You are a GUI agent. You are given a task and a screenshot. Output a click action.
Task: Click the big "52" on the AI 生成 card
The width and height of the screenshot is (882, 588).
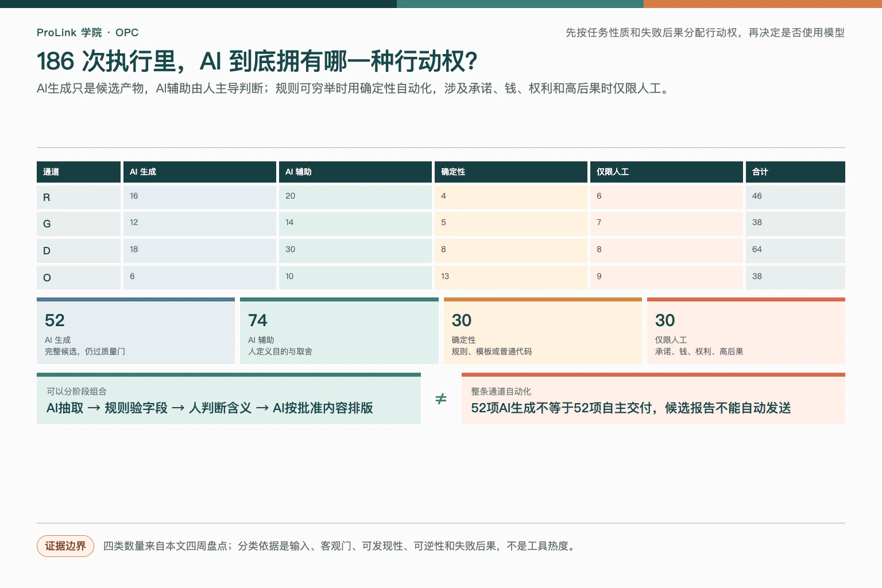click(55, 320)
